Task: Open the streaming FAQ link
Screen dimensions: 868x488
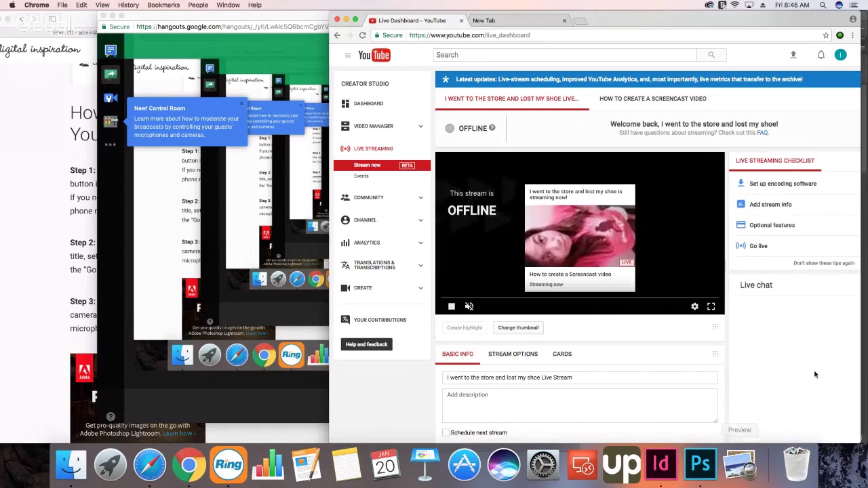Action: 762,133
